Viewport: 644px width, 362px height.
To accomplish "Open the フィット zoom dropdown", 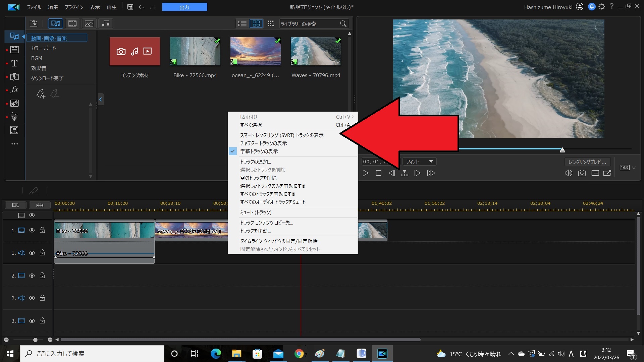I will tap(419, 162).
